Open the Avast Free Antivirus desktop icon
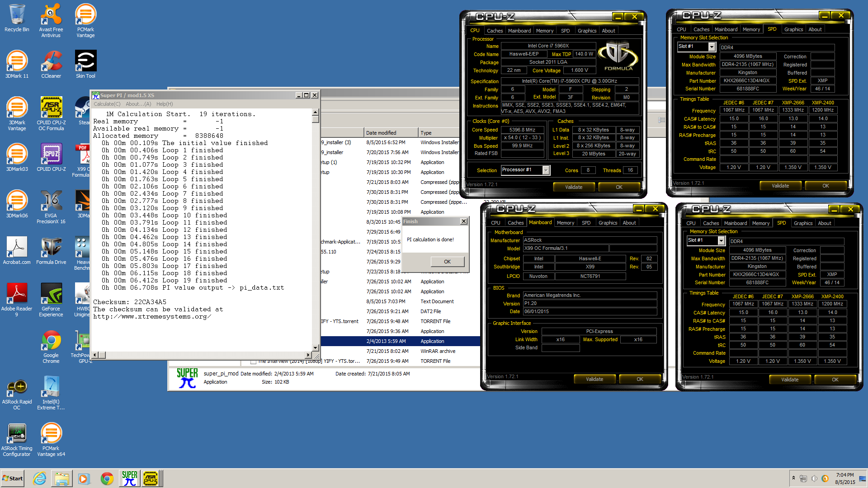The width and height of the screenshot is (868, 488). point(51,20)
